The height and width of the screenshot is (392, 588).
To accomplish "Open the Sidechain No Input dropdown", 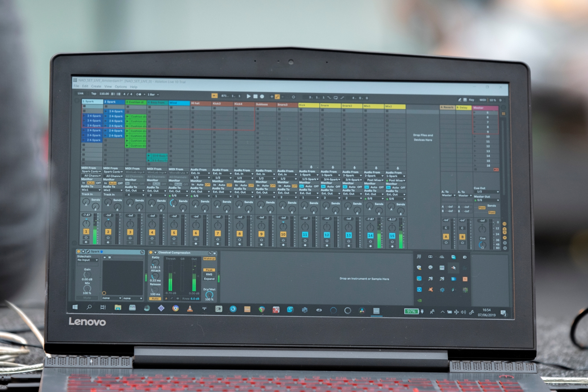I will click(x=87, y=260).
